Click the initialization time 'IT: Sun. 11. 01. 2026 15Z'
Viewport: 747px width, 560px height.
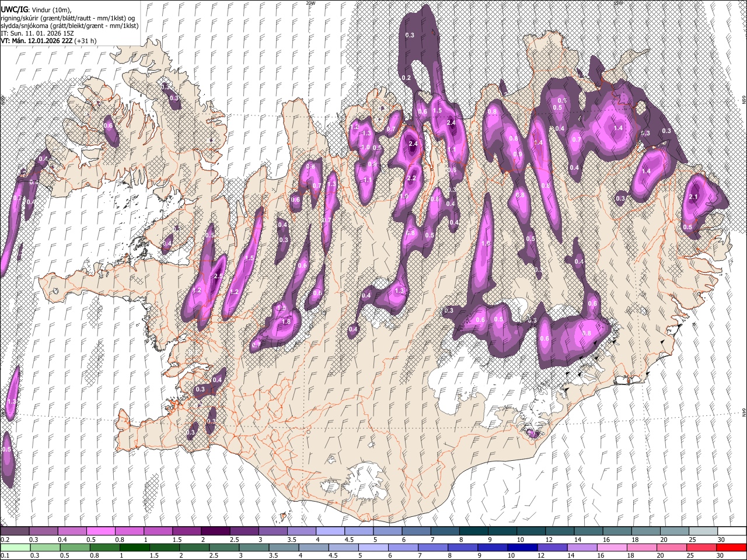tap(37, 33)
